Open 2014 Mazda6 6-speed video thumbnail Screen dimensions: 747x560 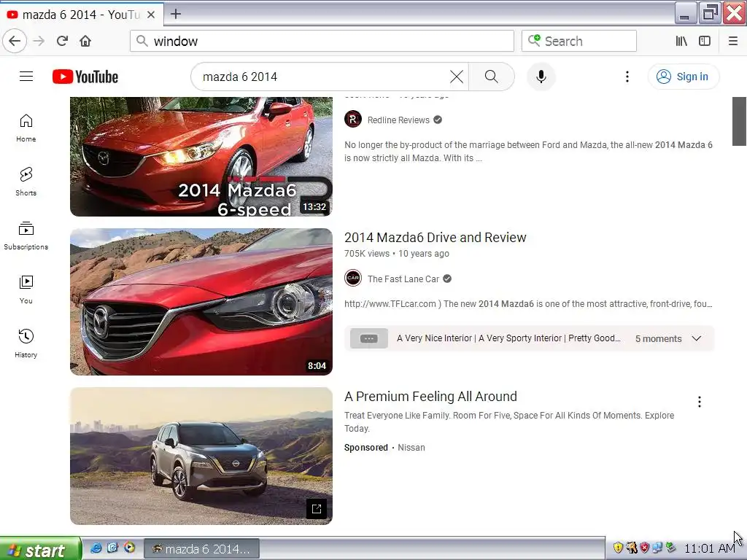(201, 157)
